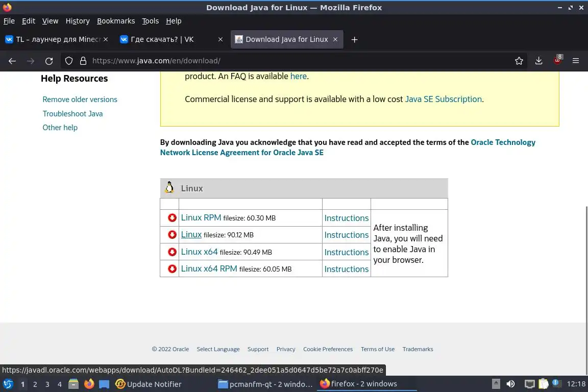Viewport: 588px width, 392px height.
Task: Click the Linux x64 RPM download link
Action: 209,268
